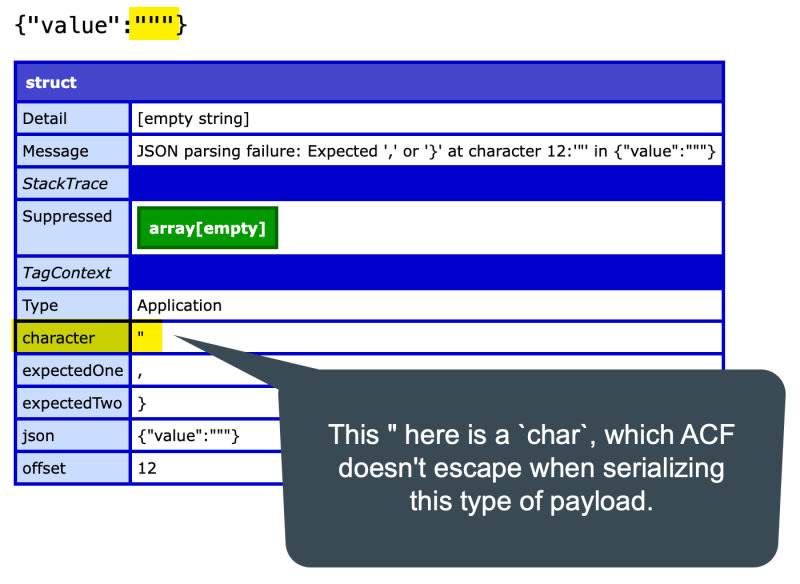
Task: Click the Message key label
Action: pos(55,151)
